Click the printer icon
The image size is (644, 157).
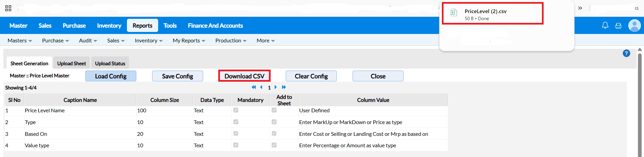[618, 26]
